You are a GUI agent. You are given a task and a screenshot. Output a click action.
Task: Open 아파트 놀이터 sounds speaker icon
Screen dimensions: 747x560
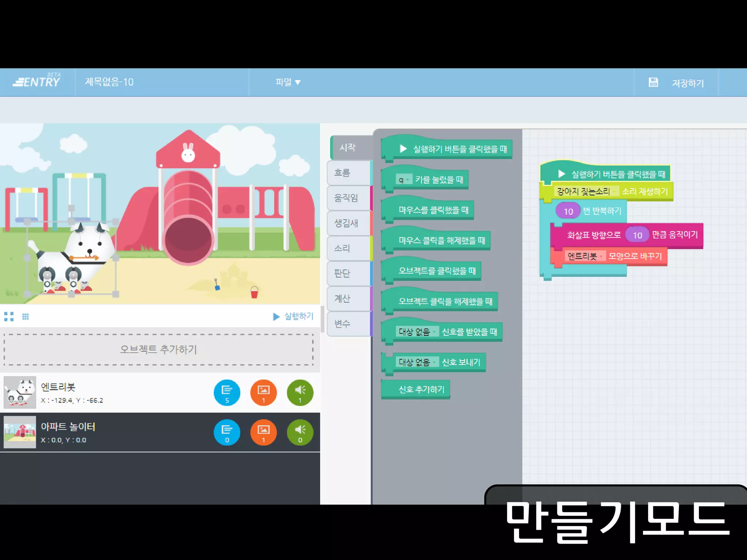point(300,432)
